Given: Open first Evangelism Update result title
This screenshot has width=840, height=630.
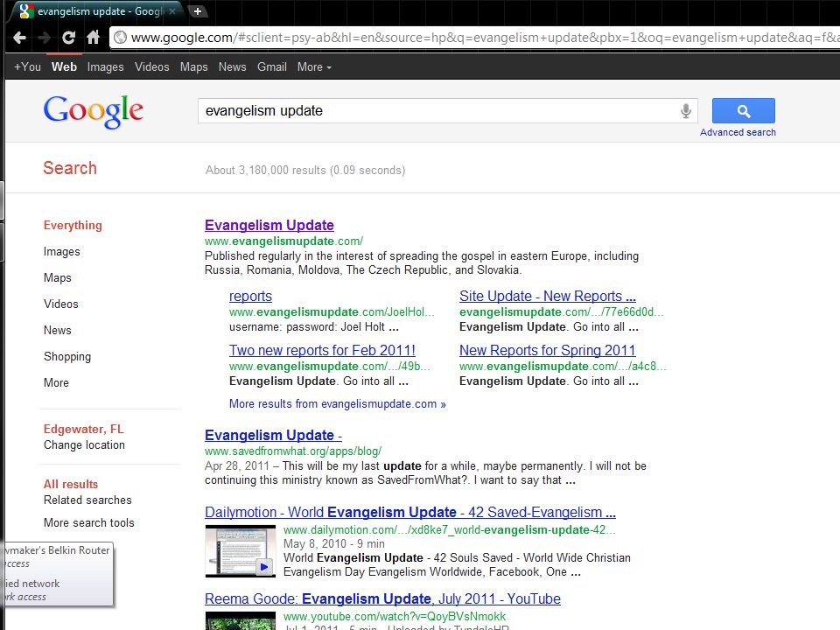Looking at the screenshot, I should [269, 226].
